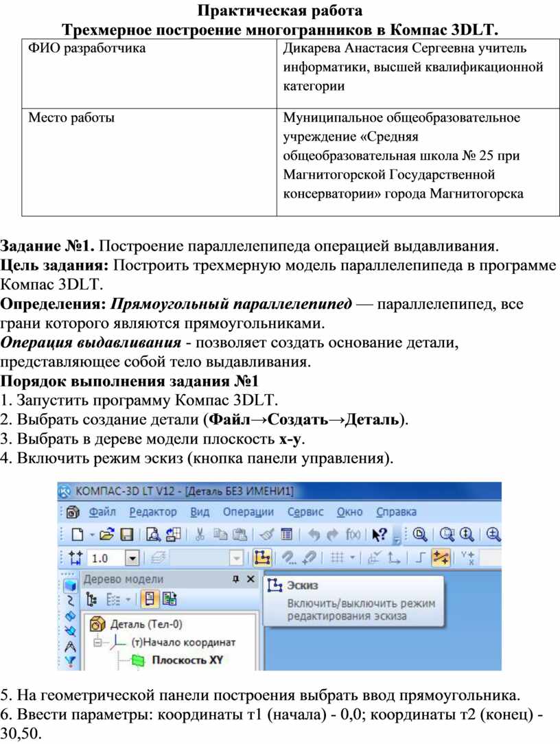Click the properties list icon beside the brush
The width and height of the screenshot is (560, 744).
point(287,535)
